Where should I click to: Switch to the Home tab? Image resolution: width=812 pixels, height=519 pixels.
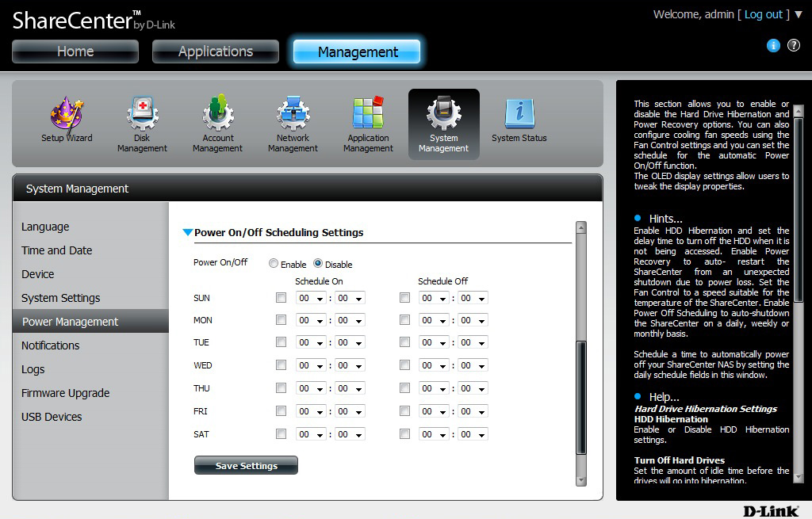click(75, 52)
